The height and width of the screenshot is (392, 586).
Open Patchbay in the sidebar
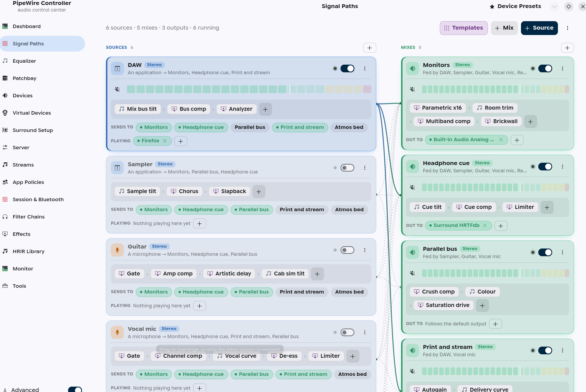coord(42,78)
